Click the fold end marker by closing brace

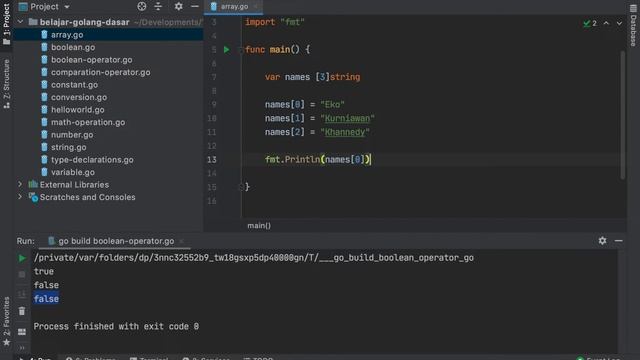click(241, 187)
